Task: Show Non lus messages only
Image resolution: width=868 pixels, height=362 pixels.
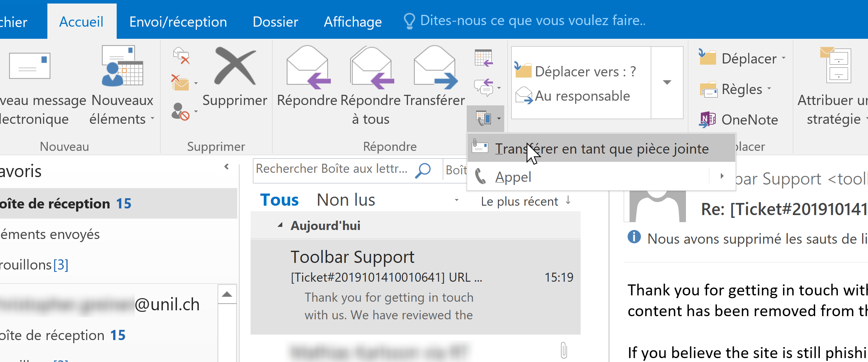Action: (x=346, y=200)
